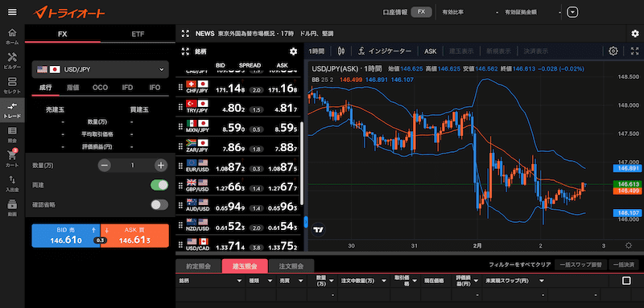Open the Video (動画) sidebar icon

[x=12, y=207]
